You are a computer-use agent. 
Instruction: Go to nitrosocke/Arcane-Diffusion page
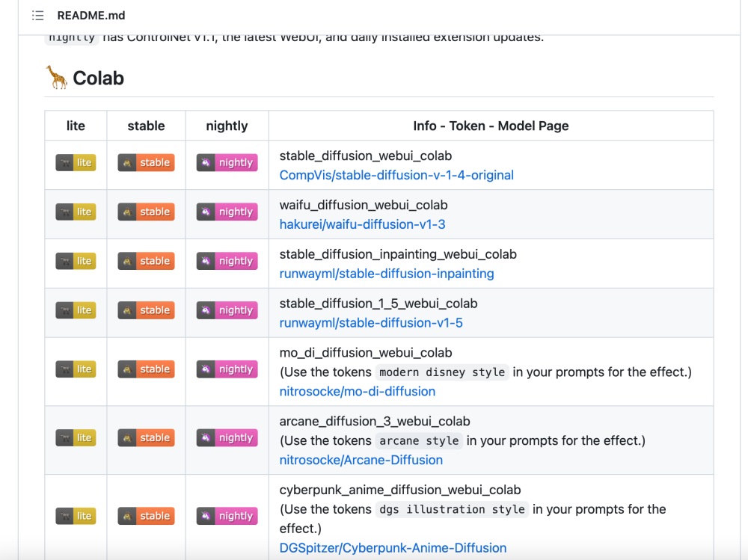pos(361,461)
